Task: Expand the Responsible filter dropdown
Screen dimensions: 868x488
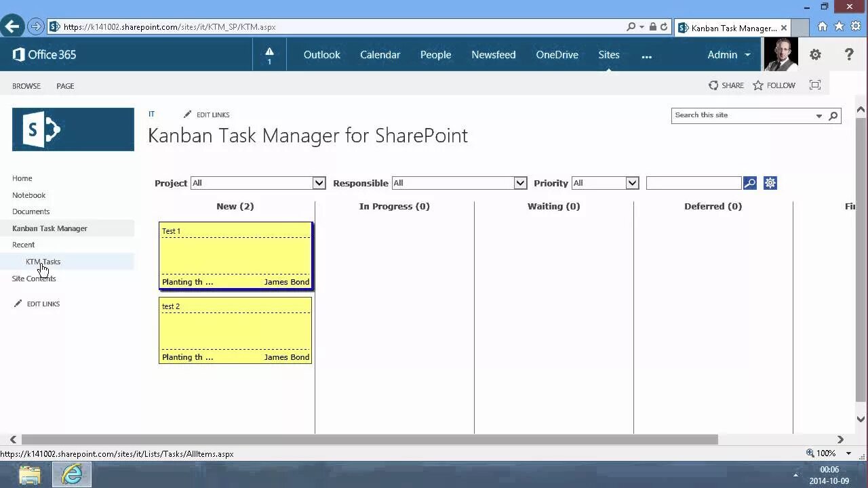Action: click(x=520, y=183)
